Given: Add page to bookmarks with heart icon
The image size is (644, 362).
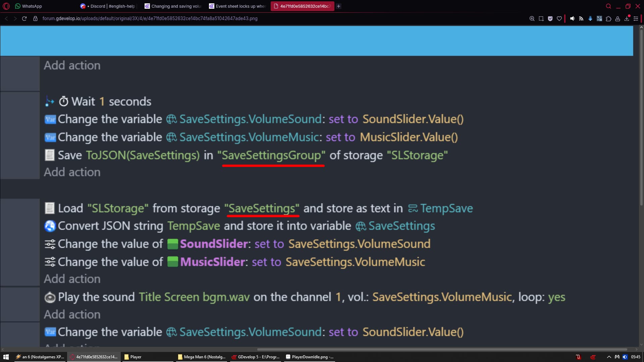Looking at the screenshot, I should click(x=559, y=19).
